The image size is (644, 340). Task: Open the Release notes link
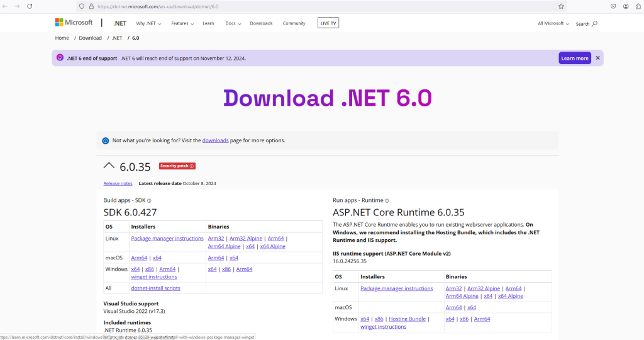click(x=118, y=183)
